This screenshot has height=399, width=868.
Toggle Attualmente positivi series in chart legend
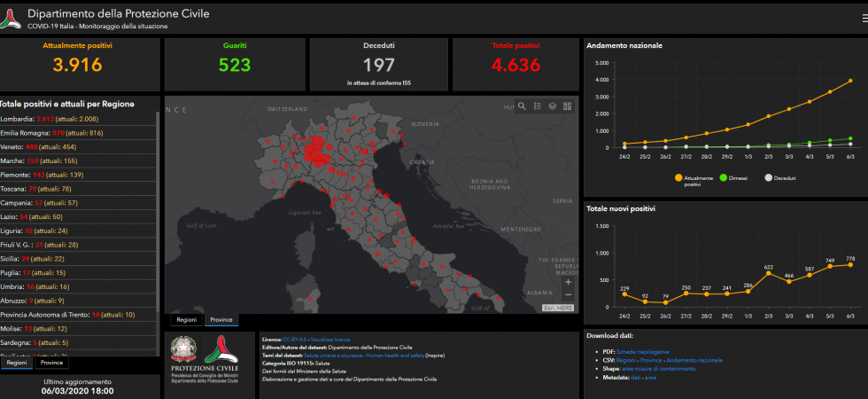coord(678,178)
